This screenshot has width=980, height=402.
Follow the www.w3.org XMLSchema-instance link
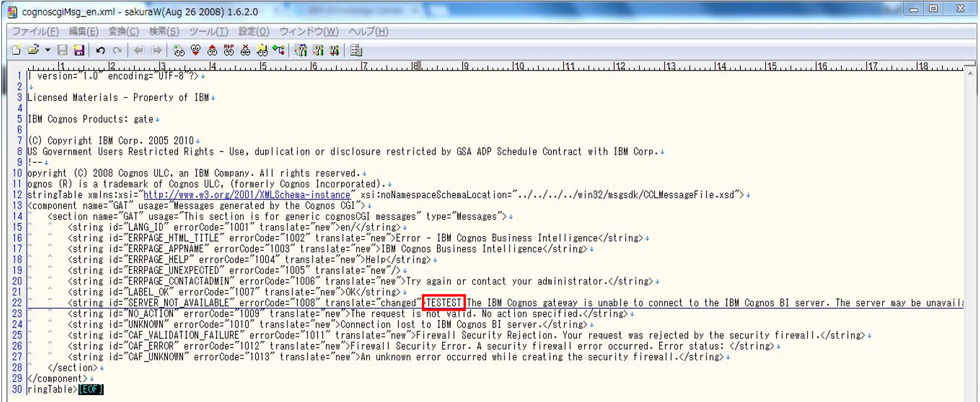pyautogui.click(x=247, y=195)
